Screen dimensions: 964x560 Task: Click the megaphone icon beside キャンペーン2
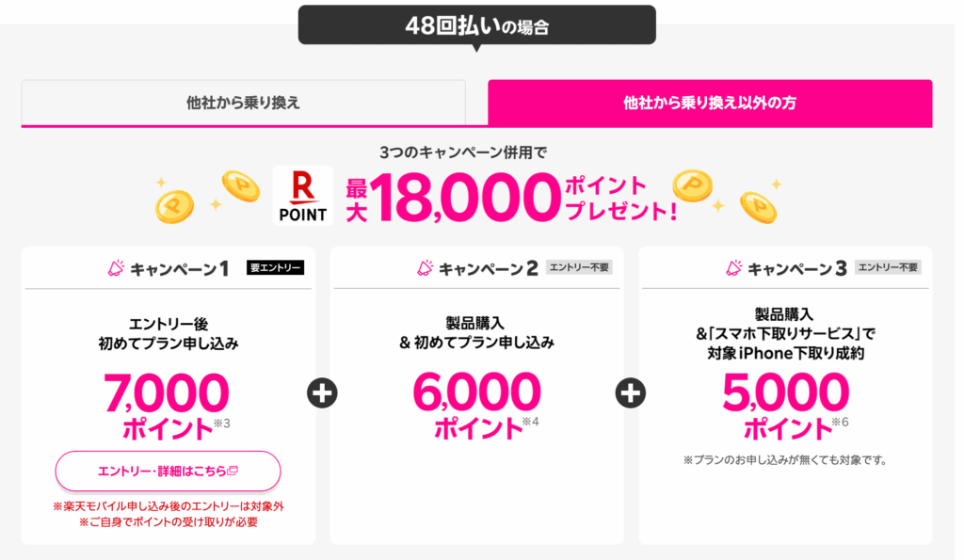tap(425, 268)
